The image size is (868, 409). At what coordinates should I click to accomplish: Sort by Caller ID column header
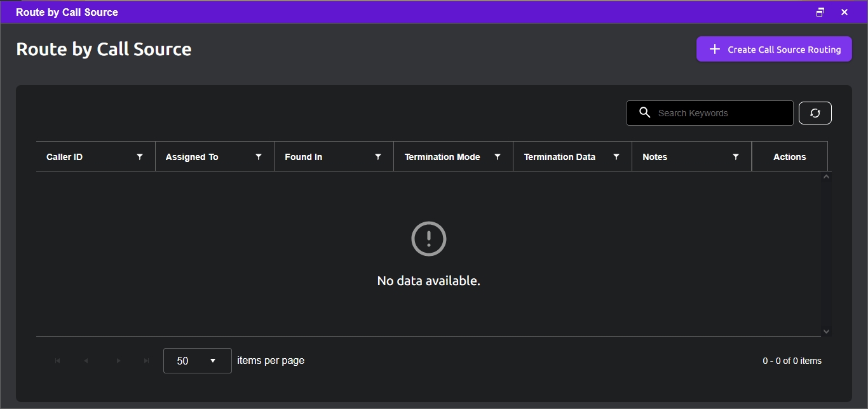65,157
